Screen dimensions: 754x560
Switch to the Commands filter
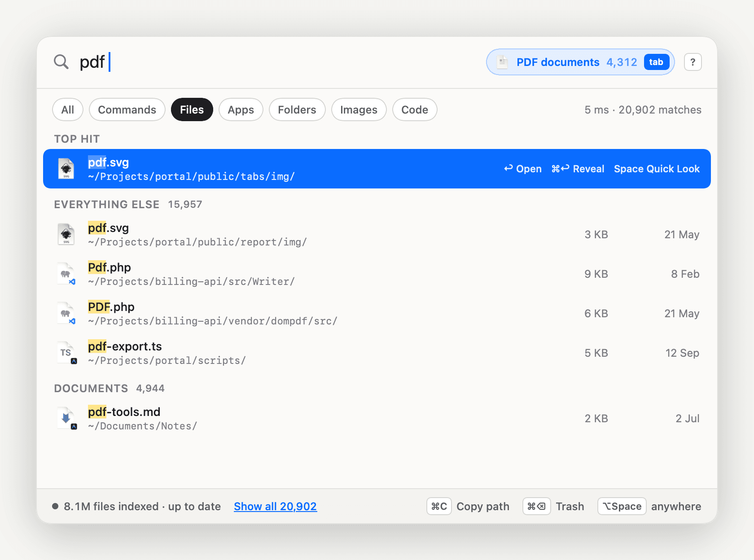coord(127,109)
